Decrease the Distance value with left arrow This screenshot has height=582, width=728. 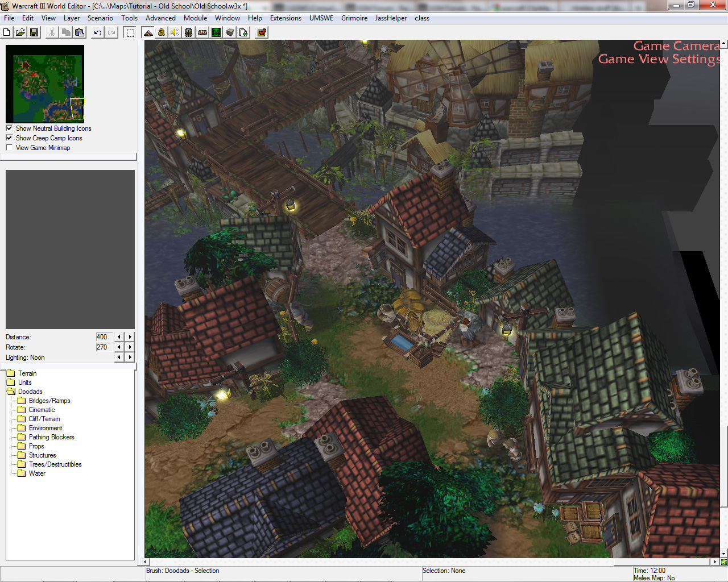tap(119, 337)
